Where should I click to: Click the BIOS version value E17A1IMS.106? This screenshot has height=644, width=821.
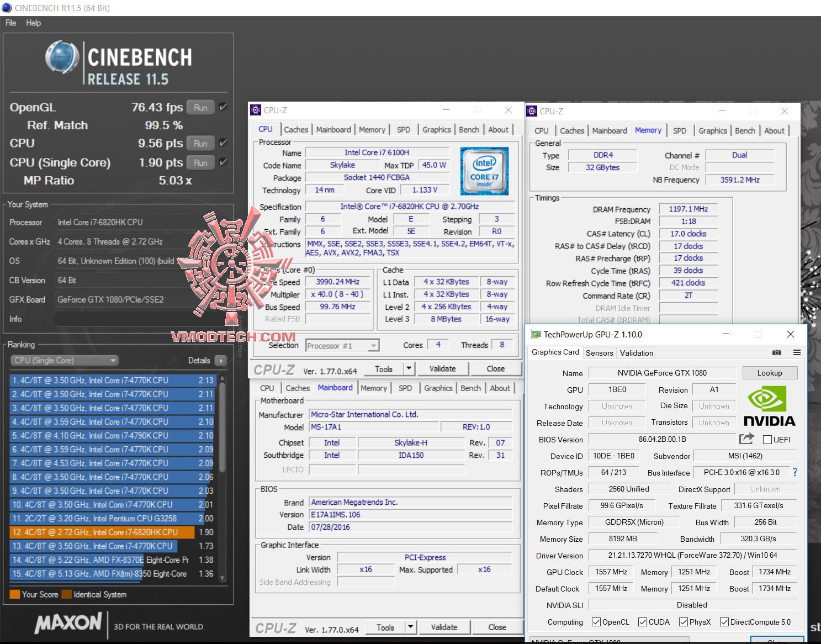click(x=411, y=515)
